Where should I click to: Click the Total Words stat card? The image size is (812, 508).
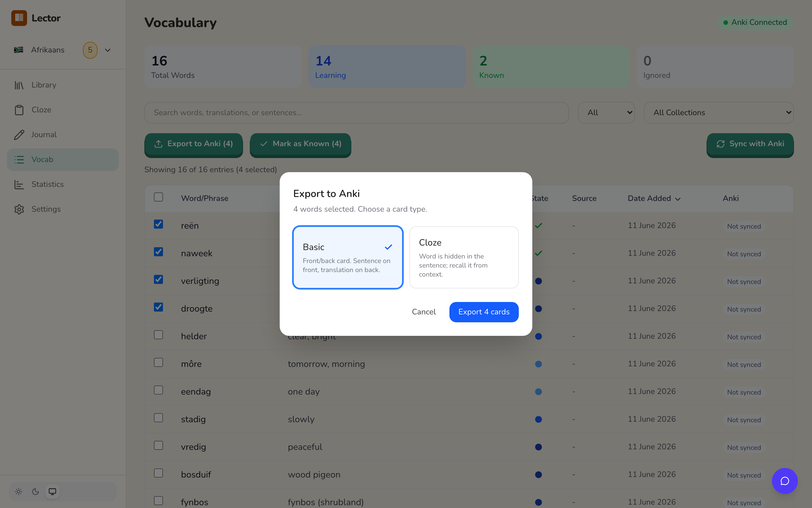(223, 67)
